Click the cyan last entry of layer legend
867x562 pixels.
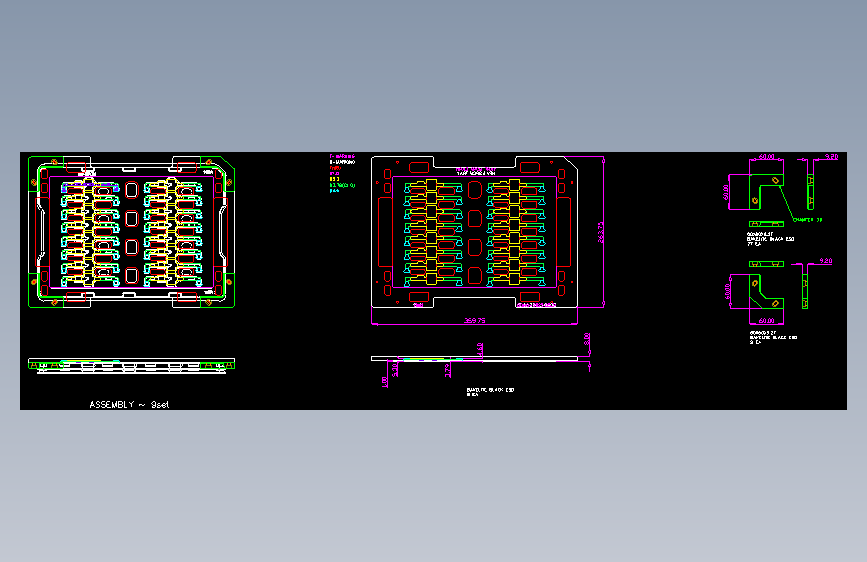[334, 191]
